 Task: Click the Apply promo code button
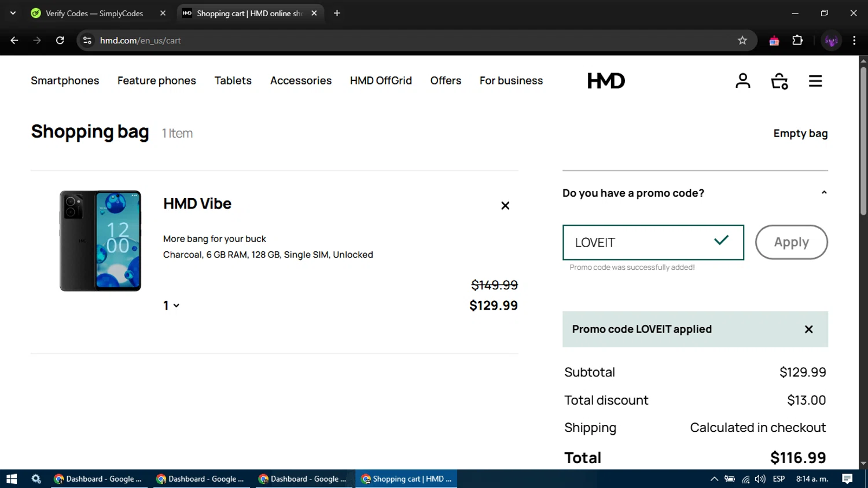[792, 242]
